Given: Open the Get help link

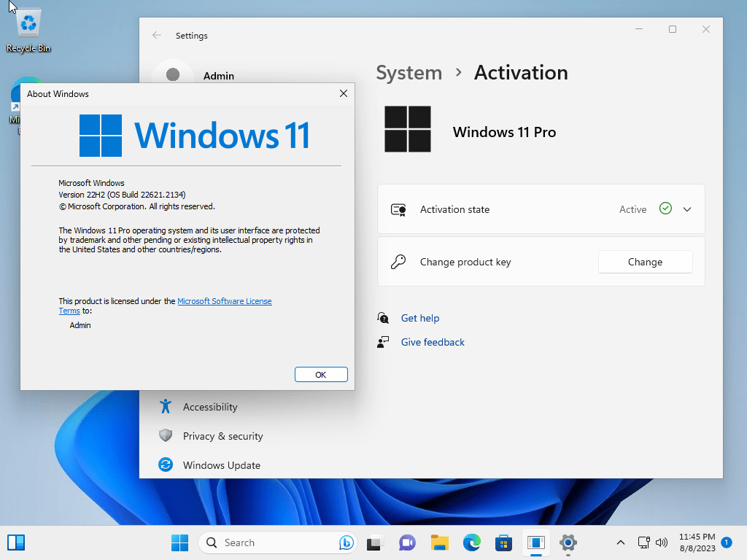Looking at the screenshot, I should 420,318.
